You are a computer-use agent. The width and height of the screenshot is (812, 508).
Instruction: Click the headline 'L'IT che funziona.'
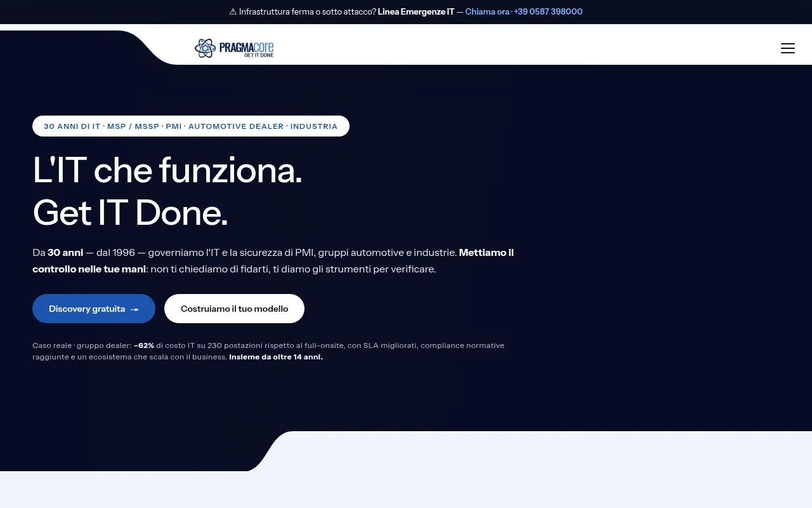coord(167,170)
